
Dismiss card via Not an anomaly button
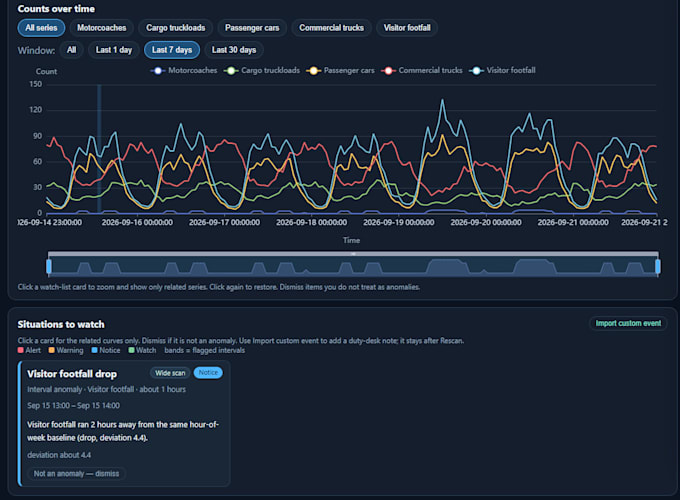76,474
